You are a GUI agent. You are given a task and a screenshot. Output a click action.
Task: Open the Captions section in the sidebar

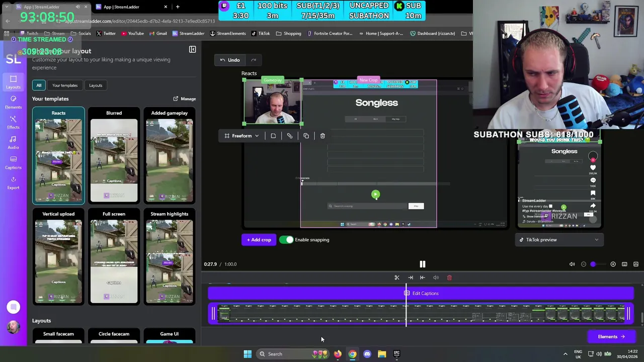13,162
